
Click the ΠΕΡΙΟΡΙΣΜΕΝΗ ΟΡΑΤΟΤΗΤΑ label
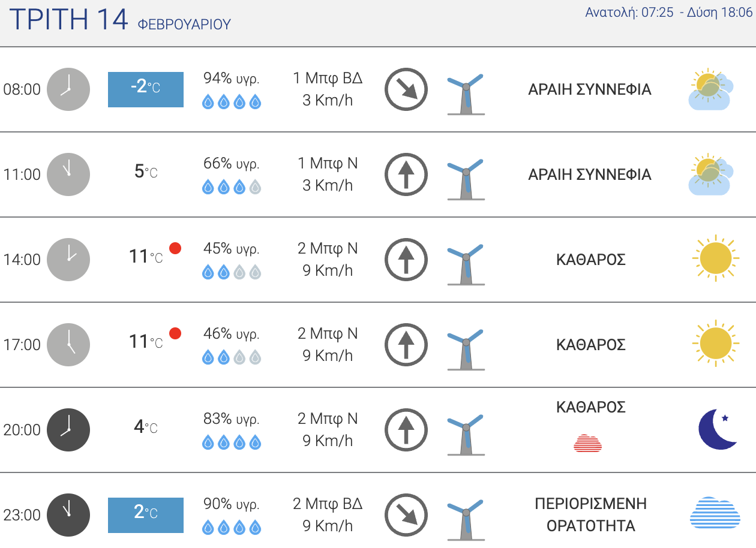point(591,515)
